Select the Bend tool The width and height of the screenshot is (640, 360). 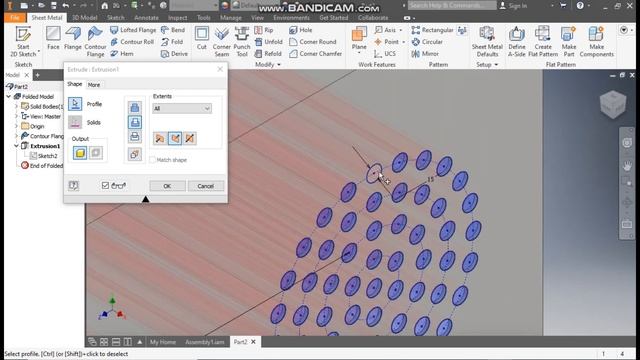[173, 30]
